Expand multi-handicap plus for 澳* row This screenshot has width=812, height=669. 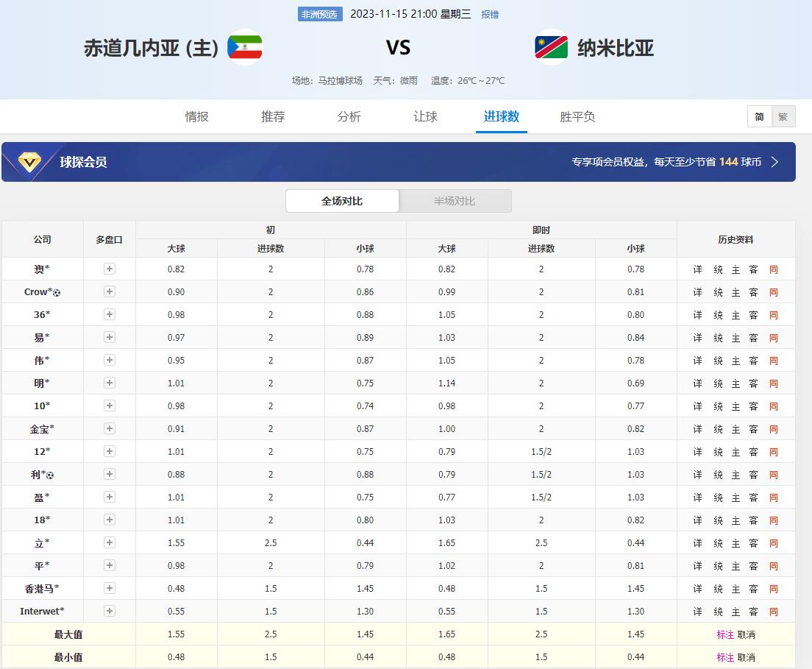[x=110, y=269]
